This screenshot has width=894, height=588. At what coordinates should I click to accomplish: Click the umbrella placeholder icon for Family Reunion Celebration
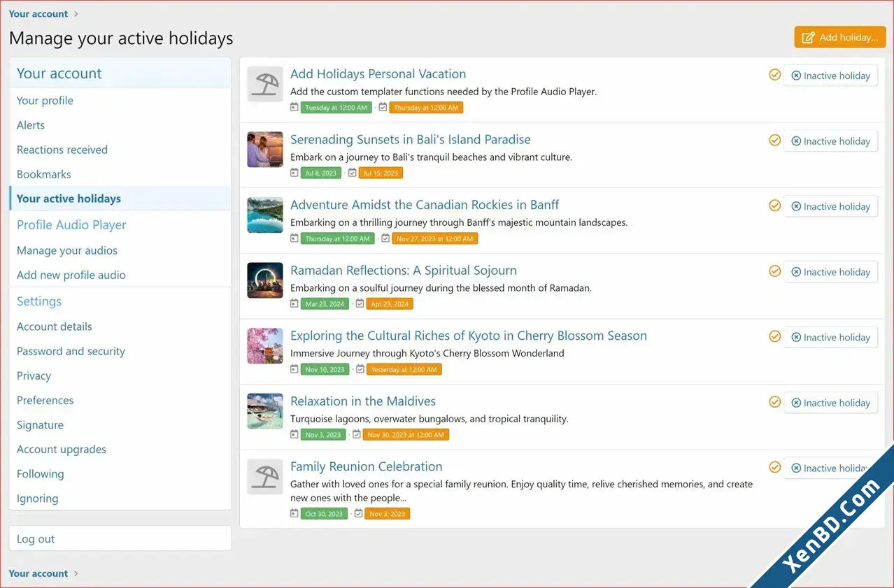[x=265, y=477]
